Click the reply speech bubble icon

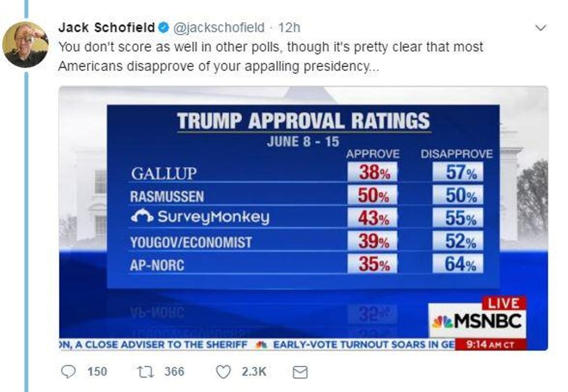[x=68, y=372]
